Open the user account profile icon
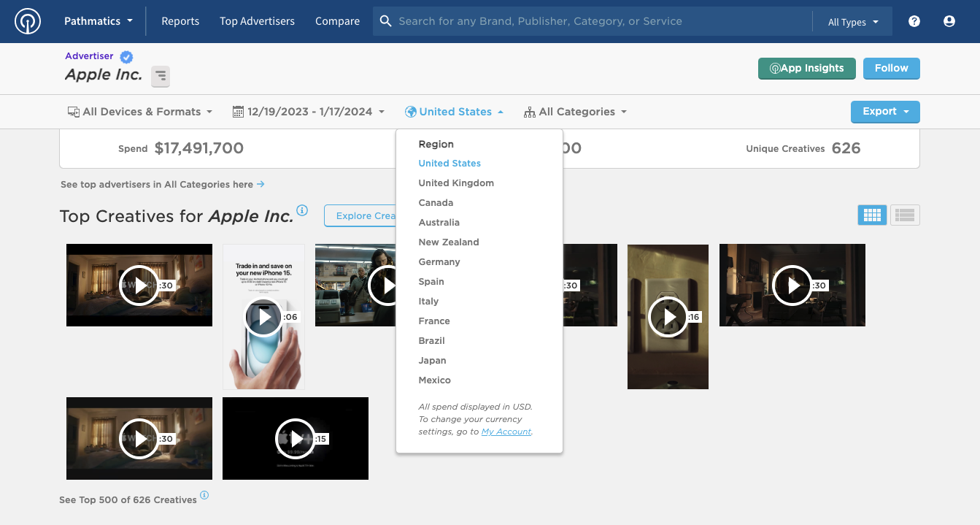Viewport: 980px width, 525px height. (x=949, y=21)
